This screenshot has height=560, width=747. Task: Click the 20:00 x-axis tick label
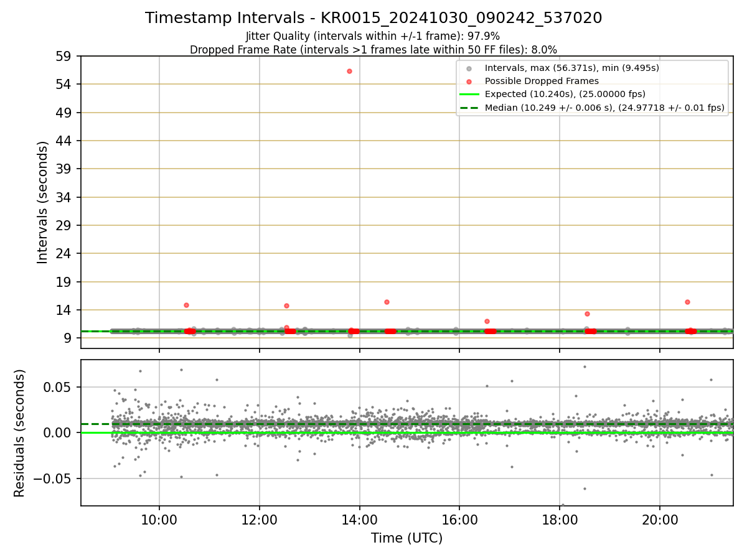660,521
